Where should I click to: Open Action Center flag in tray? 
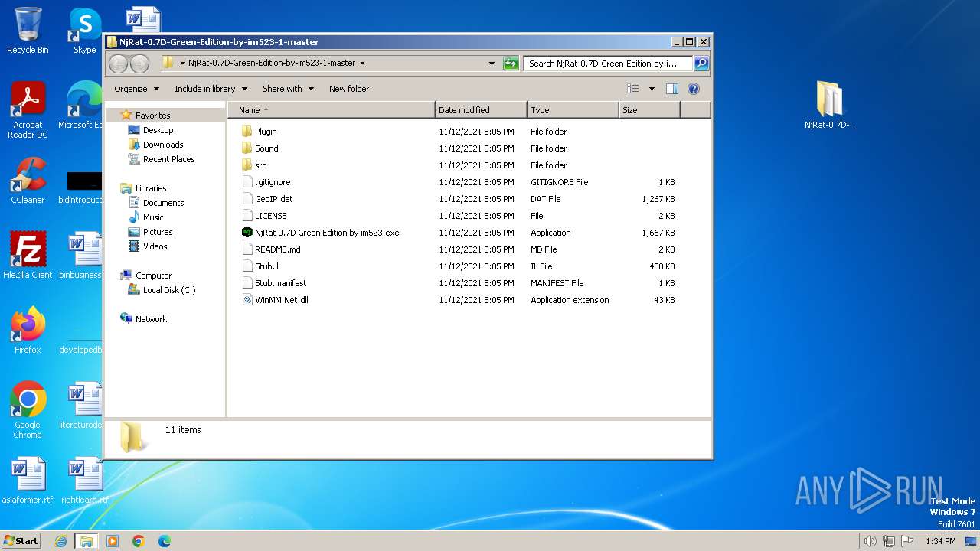click(x=908, y=541)
